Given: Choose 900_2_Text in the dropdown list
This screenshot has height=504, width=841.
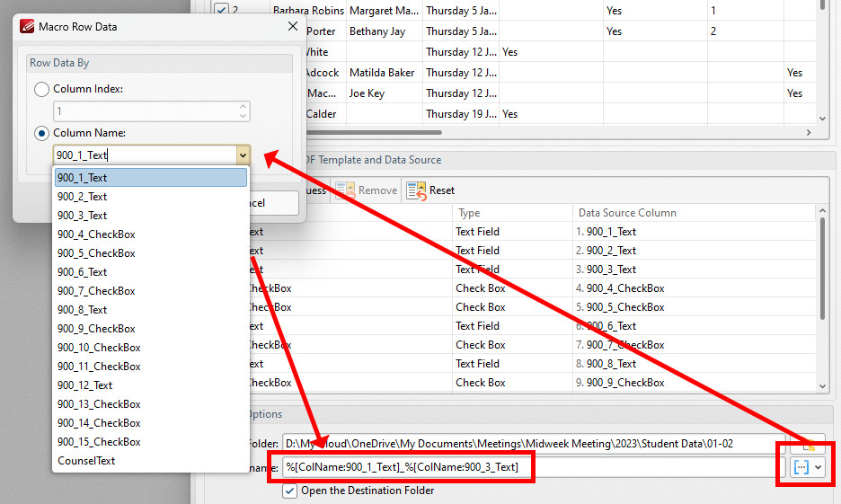Looking at the screenshot, I should coord(151,197).
